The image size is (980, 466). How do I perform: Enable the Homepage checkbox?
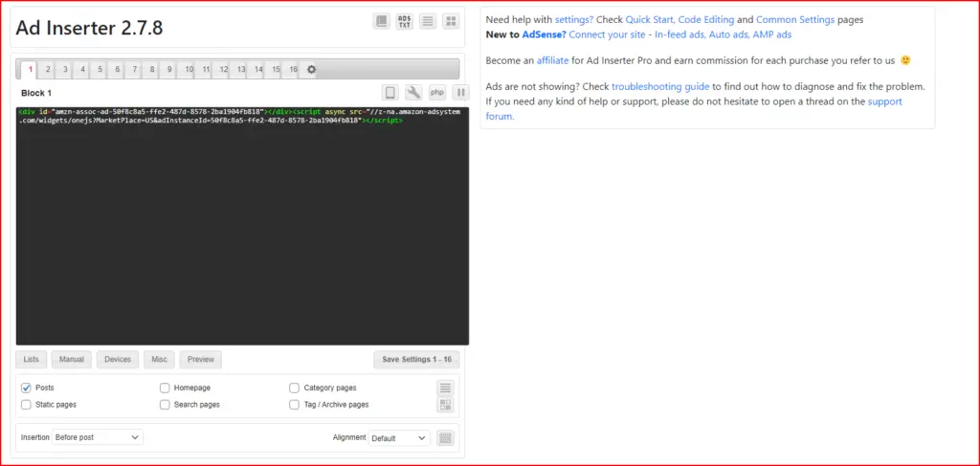click(165, 388)
